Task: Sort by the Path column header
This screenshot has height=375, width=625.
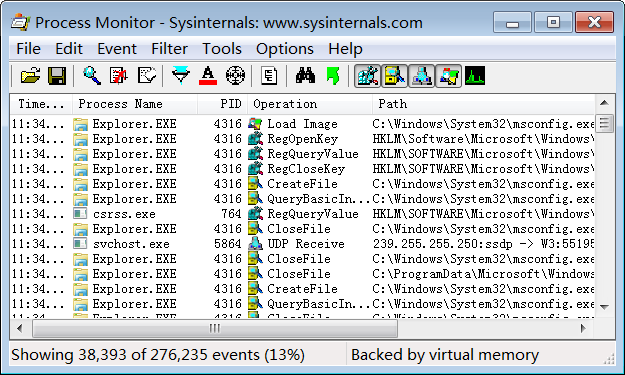Action: click(x=483, y=104)
